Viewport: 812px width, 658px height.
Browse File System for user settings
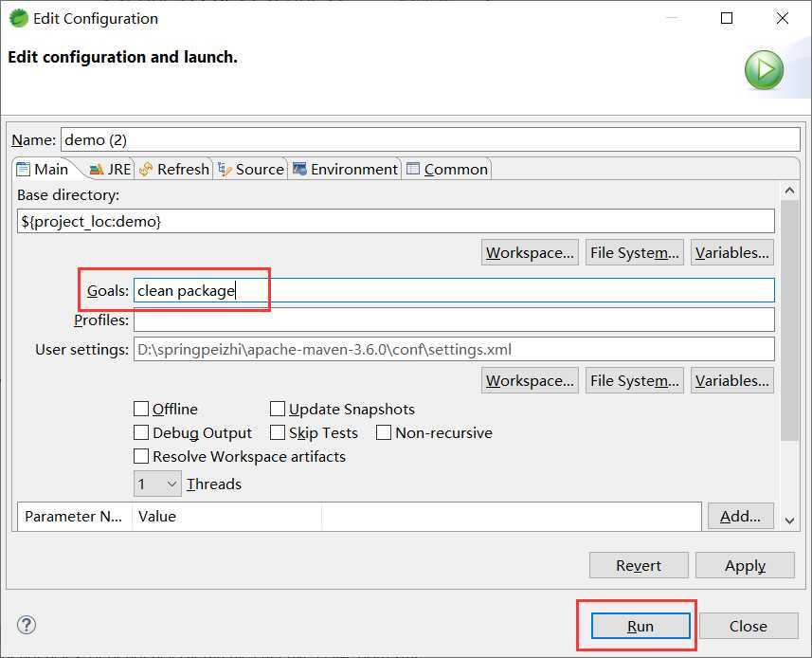(635, 380)
